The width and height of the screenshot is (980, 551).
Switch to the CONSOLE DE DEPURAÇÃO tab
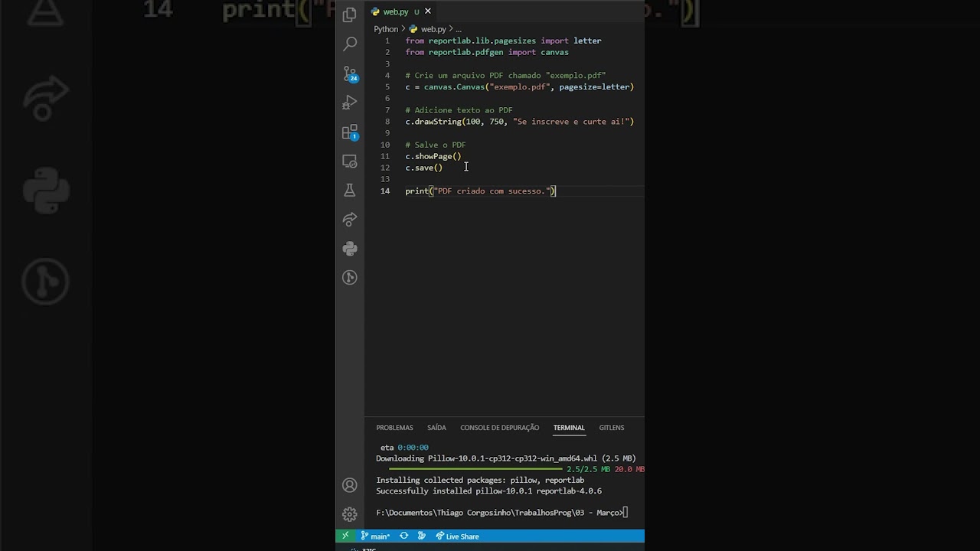(x=499, y=428)
